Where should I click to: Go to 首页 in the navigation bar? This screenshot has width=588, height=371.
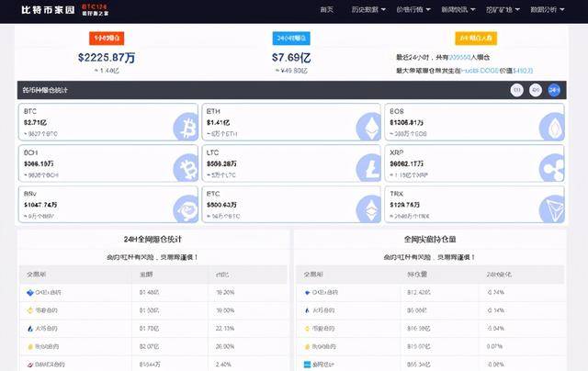coord(327,9)
